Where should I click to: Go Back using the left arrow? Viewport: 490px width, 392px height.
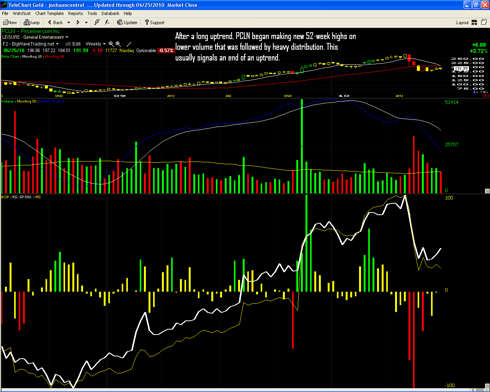coord(55,22)
